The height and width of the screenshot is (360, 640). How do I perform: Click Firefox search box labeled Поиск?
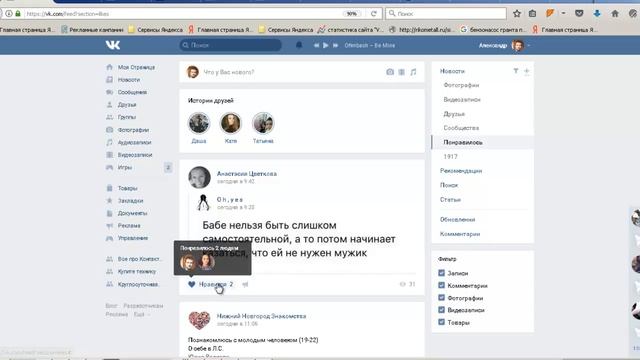pos(446,13)
